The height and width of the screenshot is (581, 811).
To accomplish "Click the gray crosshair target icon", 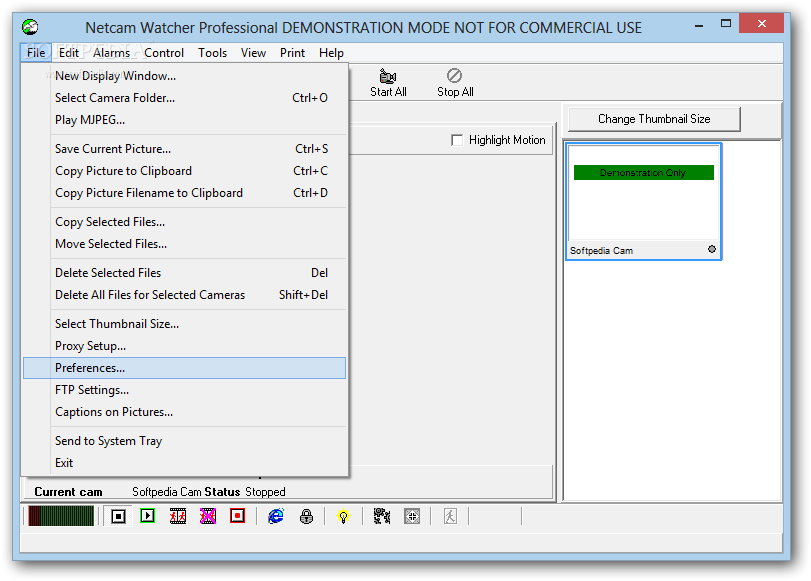I will tap(412, 516).
